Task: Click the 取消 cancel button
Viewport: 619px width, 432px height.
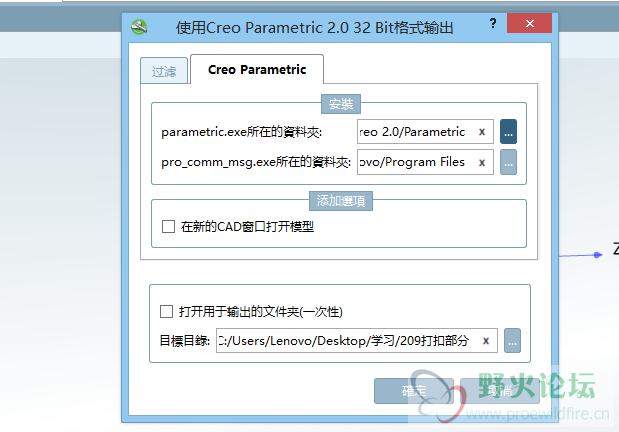Action: tap(499, 391)
